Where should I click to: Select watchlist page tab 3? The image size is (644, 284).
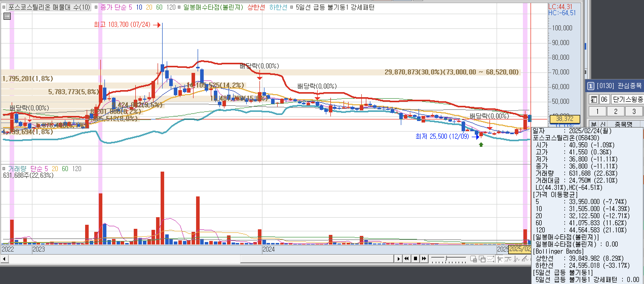pyautogui.click(x=634, y=111)
